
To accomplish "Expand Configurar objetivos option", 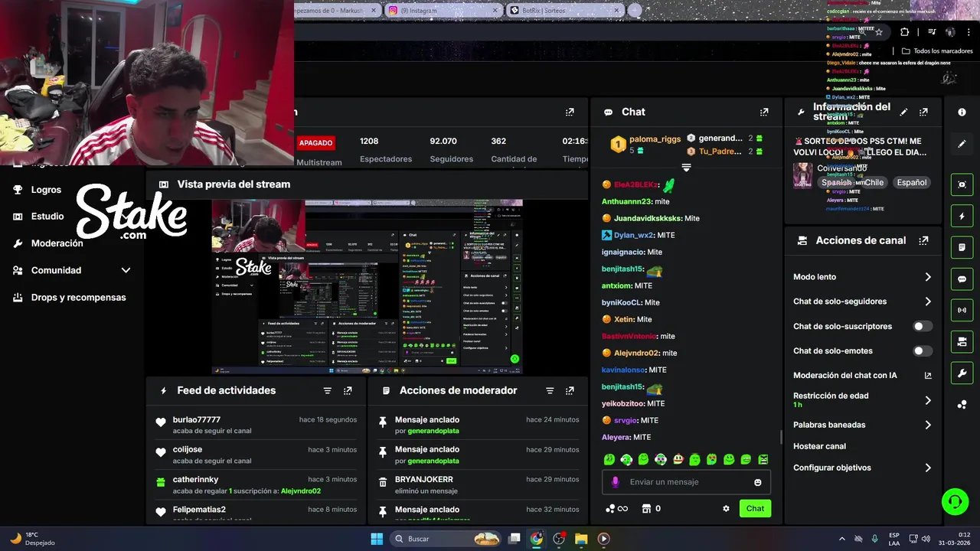I will point(862,468).
